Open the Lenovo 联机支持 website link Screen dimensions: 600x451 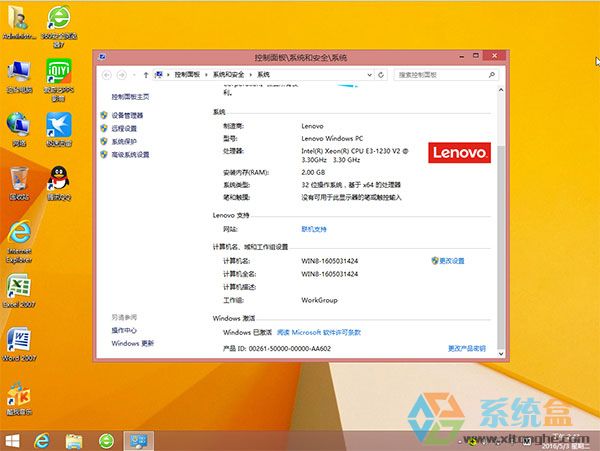[x=314, y=229]
